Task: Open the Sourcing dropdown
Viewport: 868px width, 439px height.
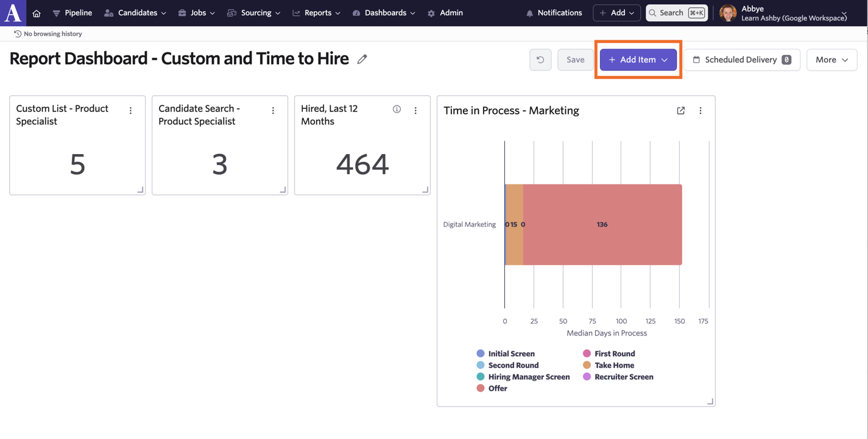Action: click(x=254, y=13)
